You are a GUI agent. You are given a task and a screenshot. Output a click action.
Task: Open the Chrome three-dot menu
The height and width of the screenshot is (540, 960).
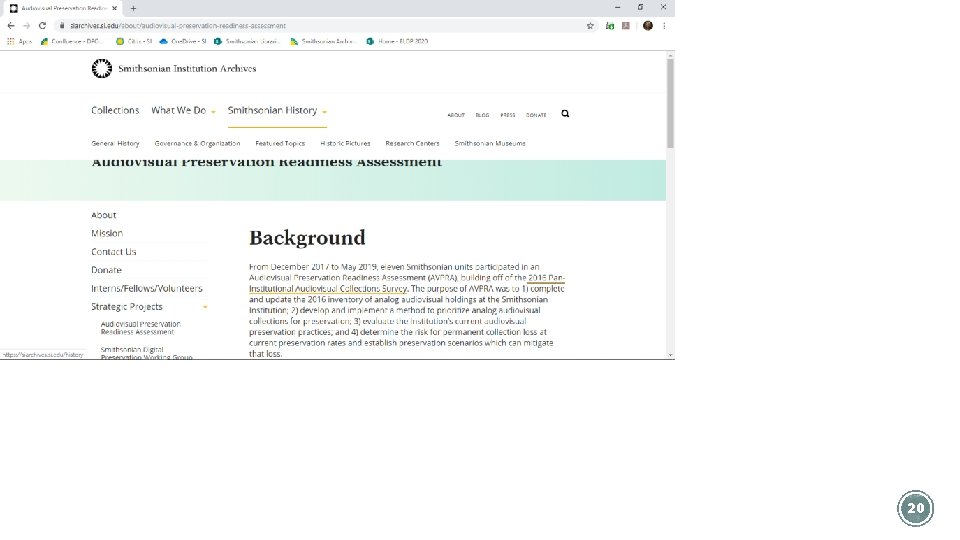click(x=664, y=26)
